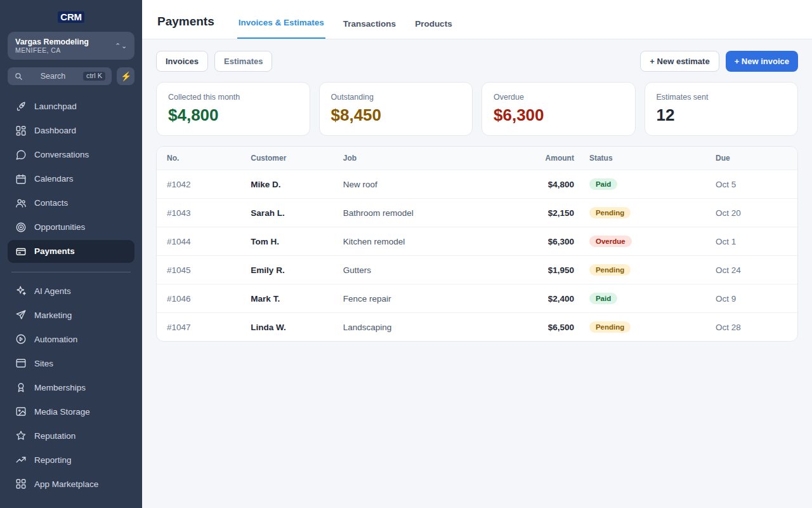The width and height of the screenshot is (812, 508).
Task: Click the Reputation star icon
Action: tap(21, 436)
